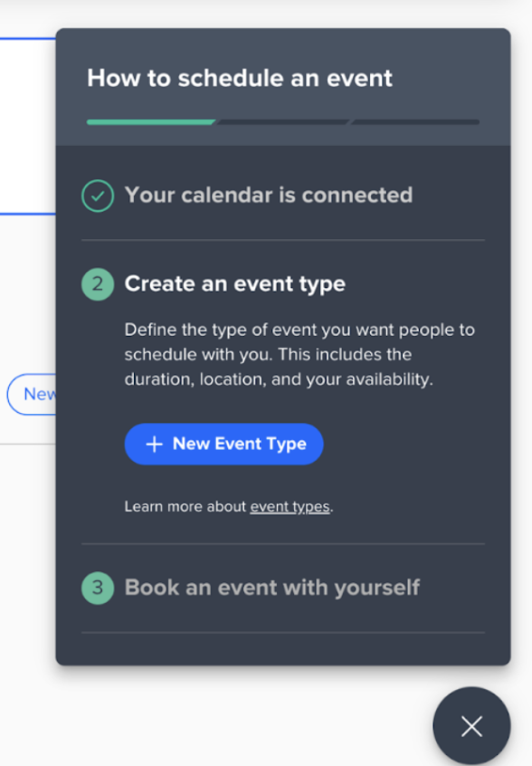Select the How to schedule an event header
This screenshot has width=532, height=766.
click(240, 78)
